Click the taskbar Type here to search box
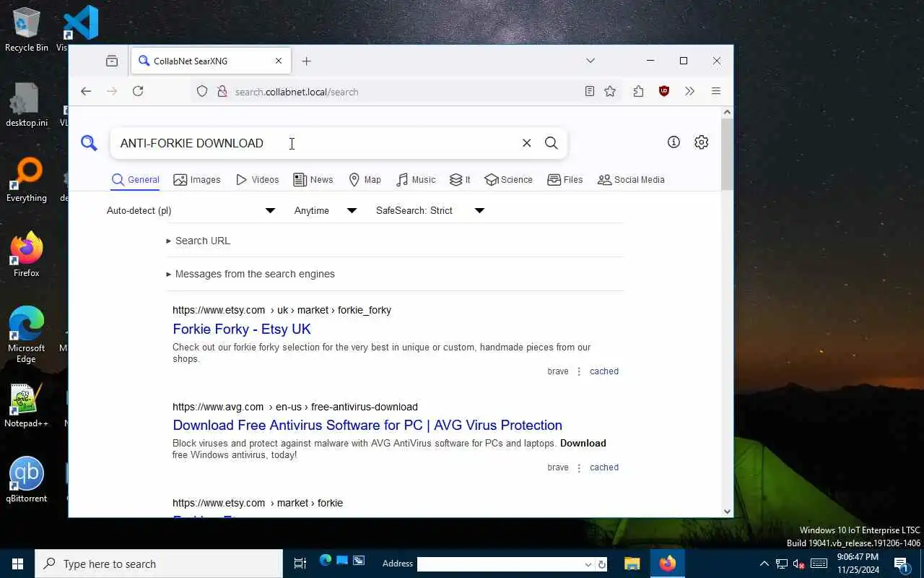924x578 pixels. point(159,564)
